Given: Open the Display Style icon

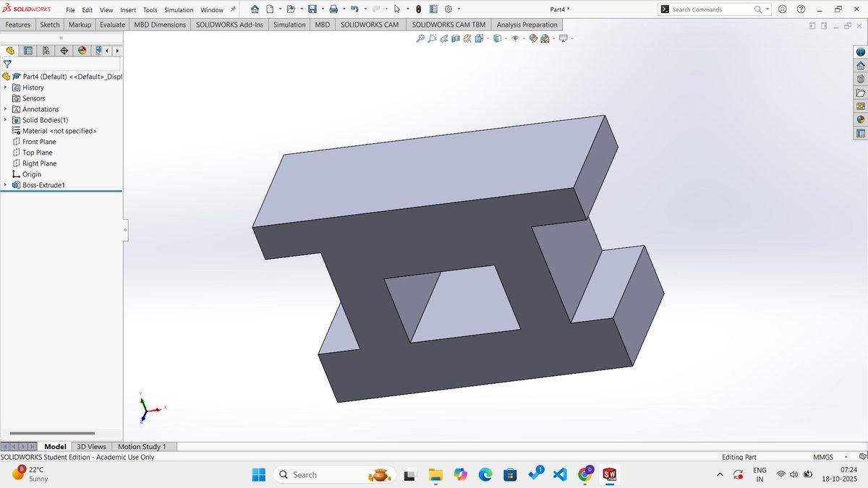Looking at the screenshot, I should click(x=497, y=38).
